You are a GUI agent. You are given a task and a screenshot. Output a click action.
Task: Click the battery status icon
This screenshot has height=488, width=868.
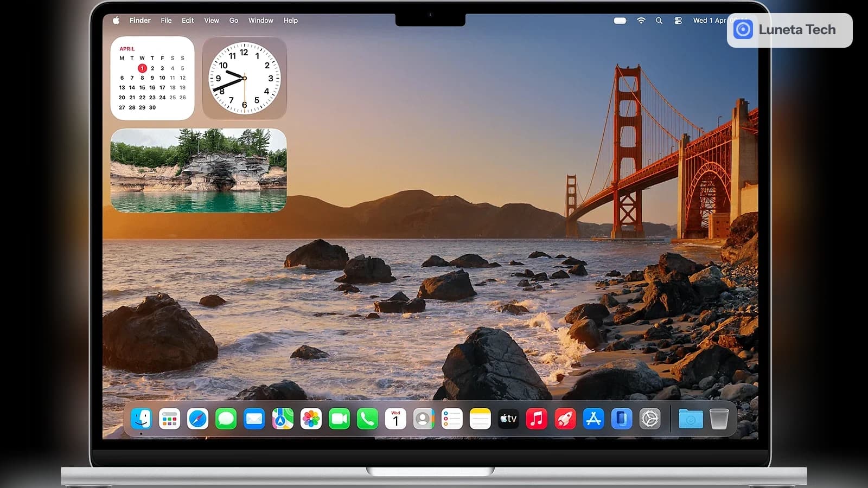point(620,21)
